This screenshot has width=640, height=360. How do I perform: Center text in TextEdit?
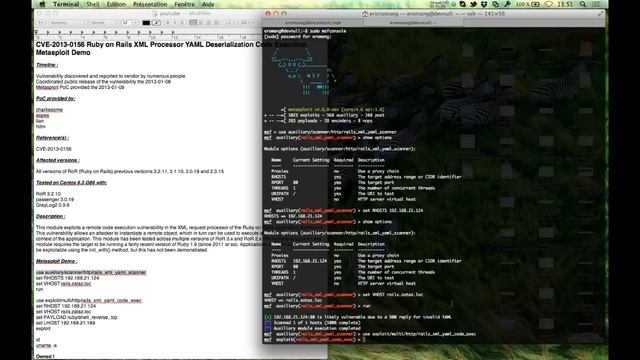[x=201, y=22]
